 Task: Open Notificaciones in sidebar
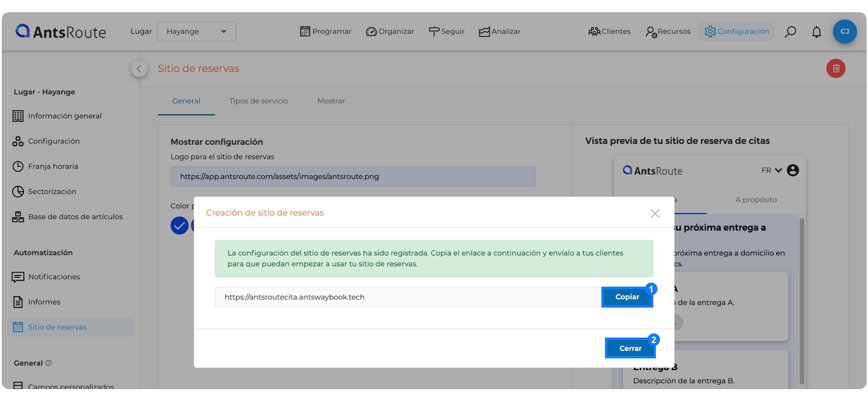click(x=54, y=277)
